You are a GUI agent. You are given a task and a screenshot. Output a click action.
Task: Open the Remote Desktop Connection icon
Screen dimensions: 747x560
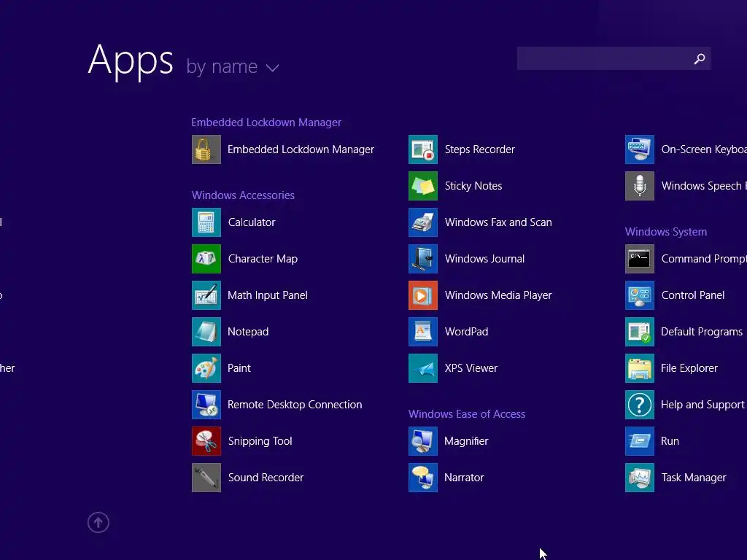pos(206,405)
